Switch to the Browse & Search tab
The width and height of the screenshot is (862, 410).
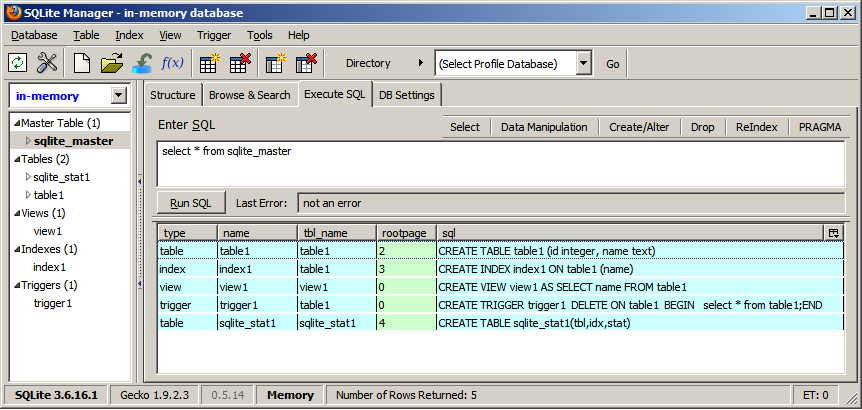pos(250,95)
